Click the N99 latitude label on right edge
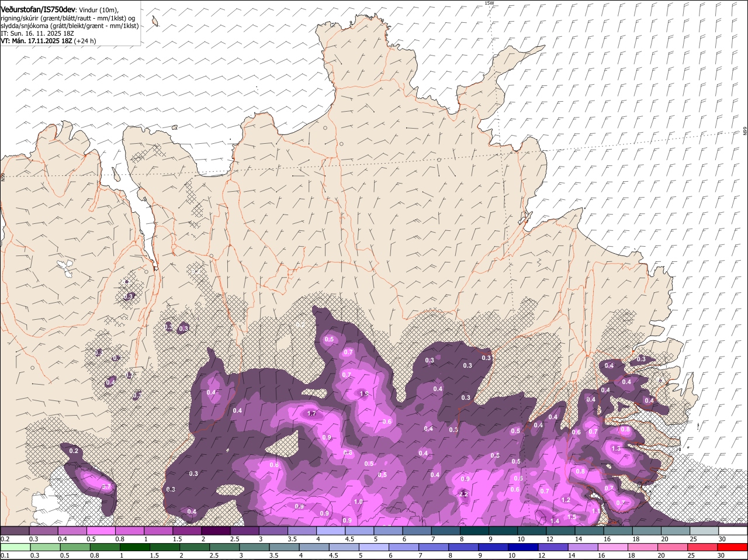Viewport: 748px width, 560px height. pyautogui.click(x=745, y=132)
